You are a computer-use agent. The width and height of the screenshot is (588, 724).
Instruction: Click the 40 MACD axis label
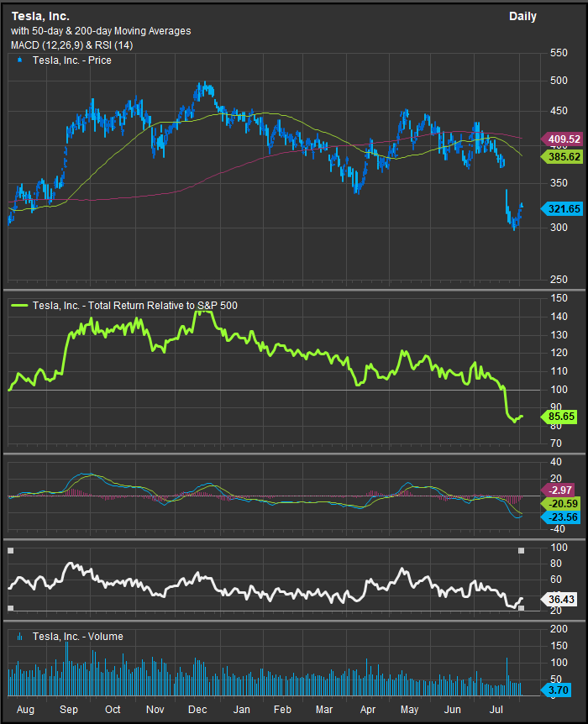[556, 462]
